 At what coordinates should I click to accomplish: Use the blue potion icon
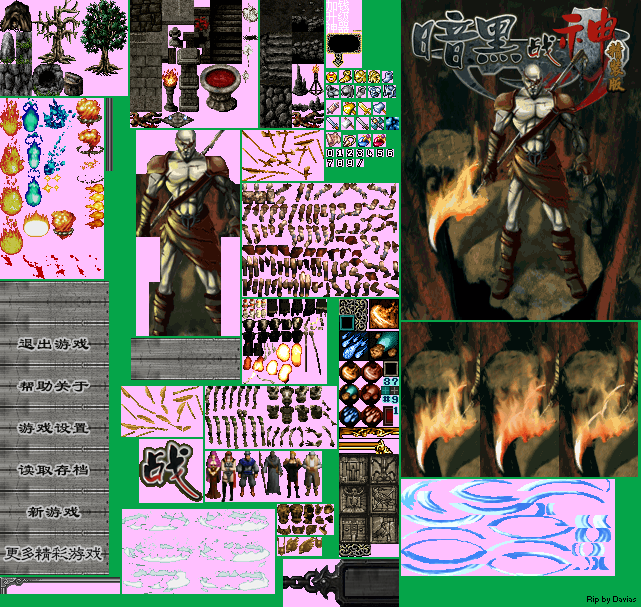point(365,141)
